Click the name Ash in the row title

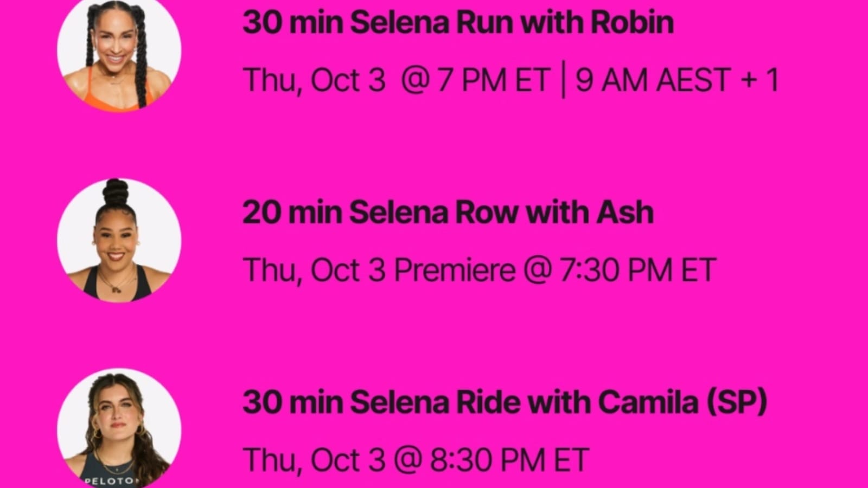pos(625,212)
